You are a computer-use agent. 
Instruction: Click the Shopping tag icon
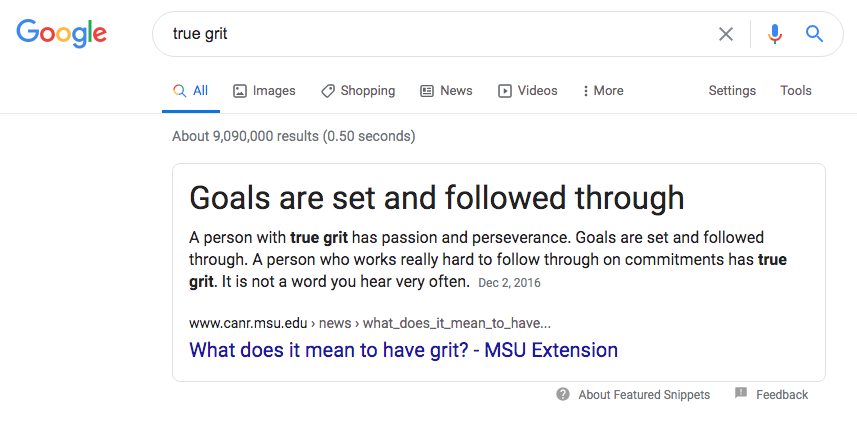tap(328, 91)
